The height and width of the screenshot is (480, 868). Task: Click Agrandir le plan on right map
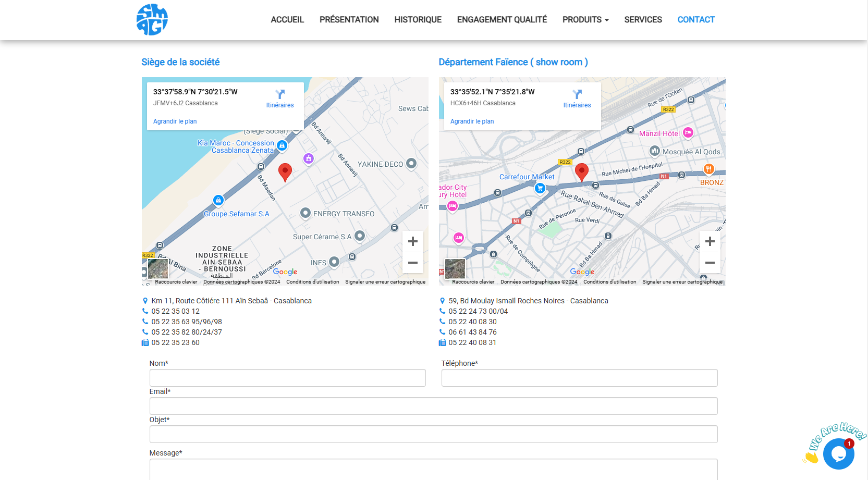click(x=472, y=121)
